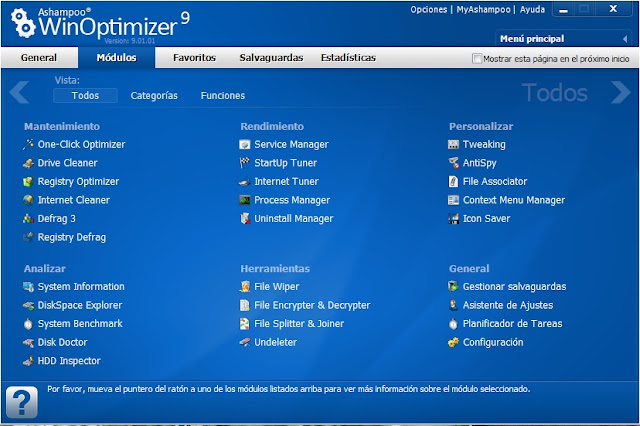Screen dimensions: 640x426
Task: Open Context Menu Manager link
Action: (x=514, y=200)
